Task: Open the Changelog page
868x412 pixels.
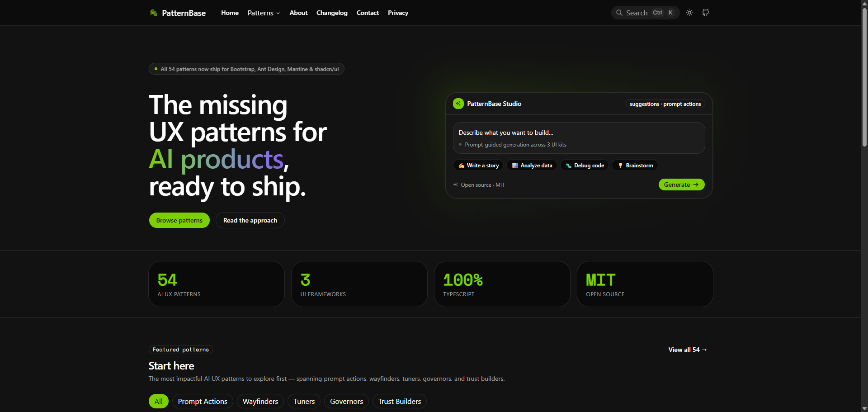Action: (332, 13)
